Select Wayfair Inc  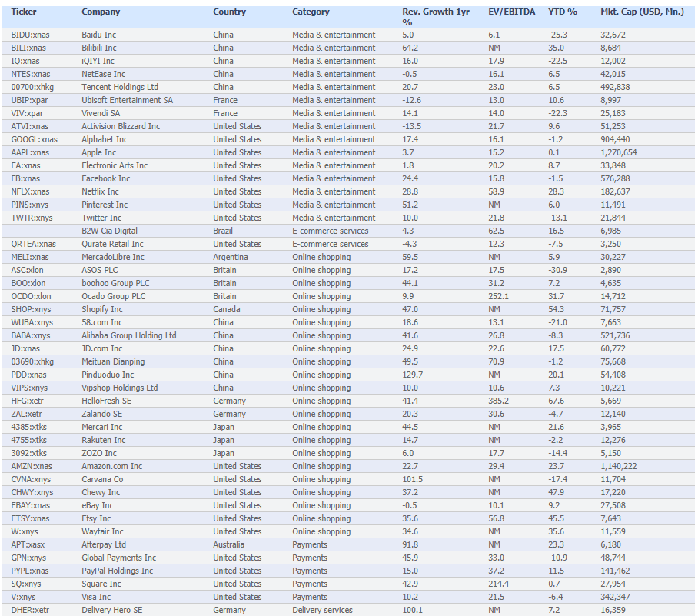(x=102, y=531)
